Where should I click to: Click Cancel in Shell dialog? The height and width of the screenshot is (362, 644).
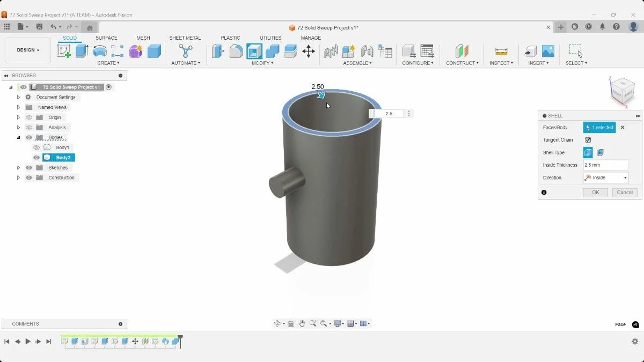[x=625, y=193]
